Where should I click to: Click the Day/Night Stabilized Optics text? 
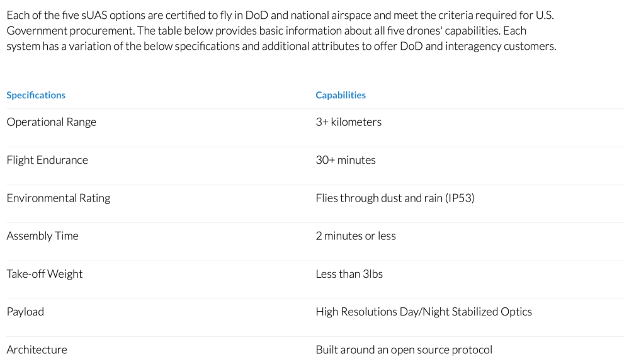(x=465, y=312)
